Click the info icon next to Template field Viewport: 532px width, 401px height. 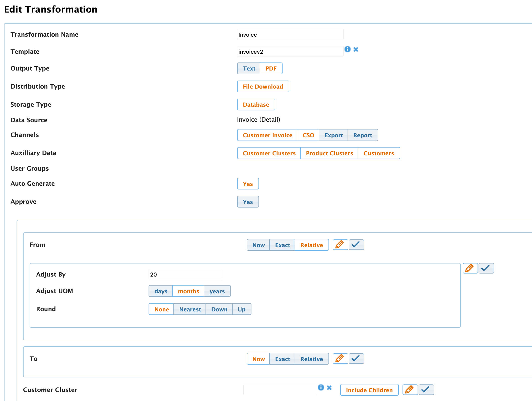coord(348,49)
